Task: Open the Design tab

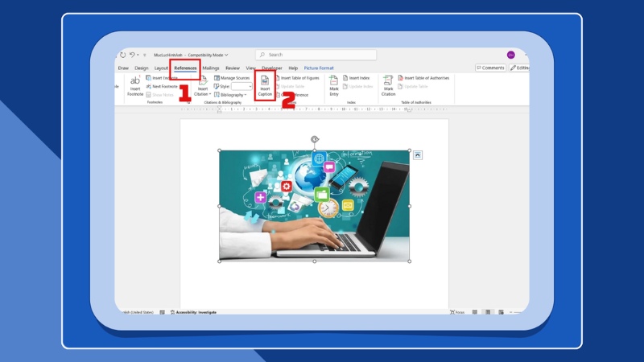Action: [x=142, y=68]
